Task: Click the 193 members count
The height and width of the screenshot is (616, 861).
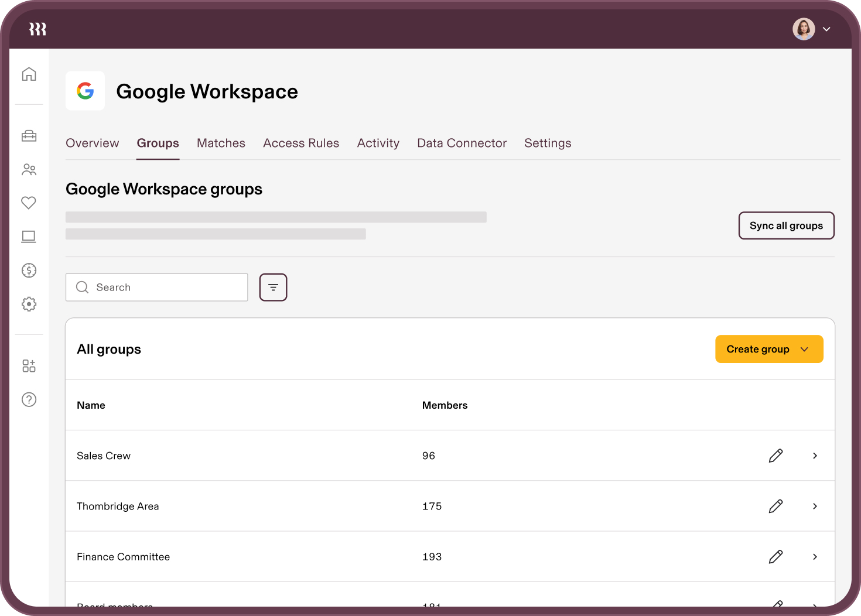Action: [432, 556]
